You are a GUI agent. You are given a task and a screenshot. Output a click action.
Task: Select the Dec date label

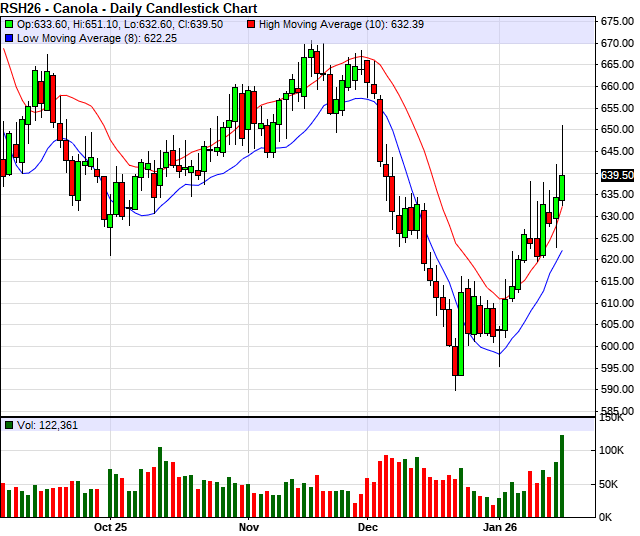(x=367, y=526)
